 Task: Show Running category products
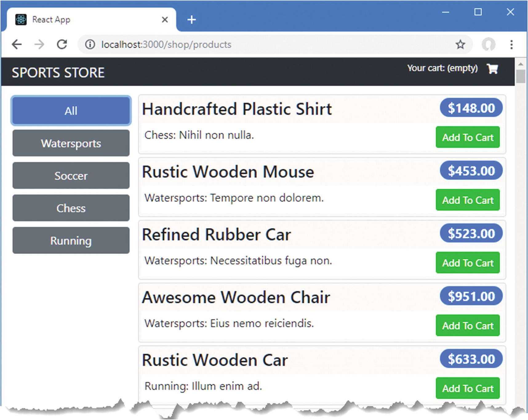[71, 240]
